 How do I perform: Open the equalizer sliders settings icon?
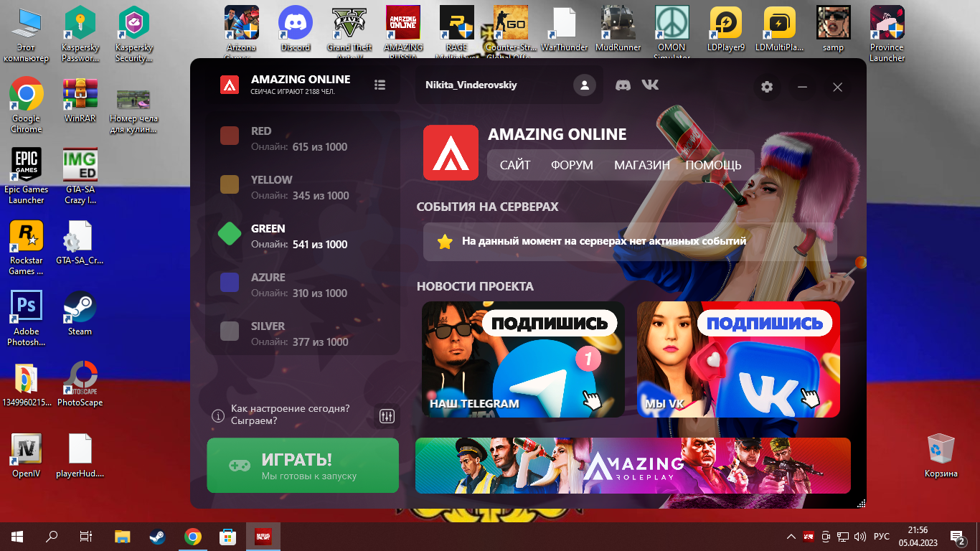(x=387, y=416)
